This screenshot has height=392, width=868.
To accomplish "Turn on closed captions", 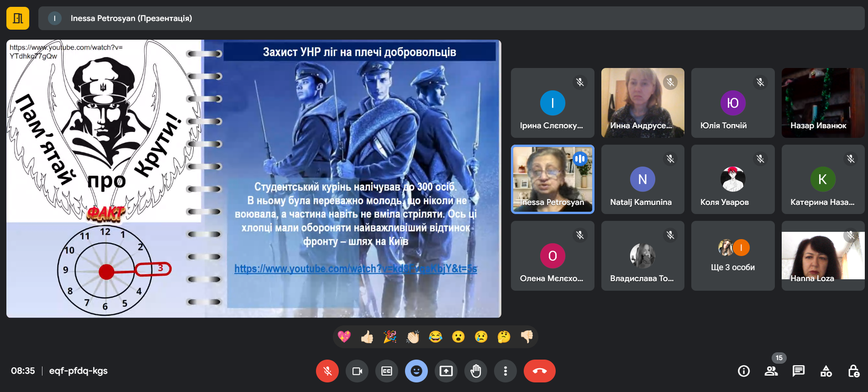I will tap(387, 371).
